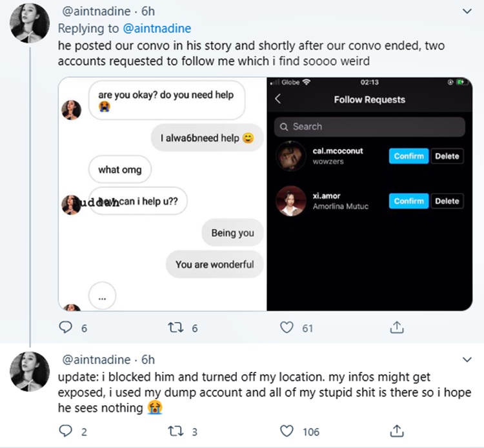Delete the xi.amor follow request
Screen dimensions: 484x448
click(447, 201)
